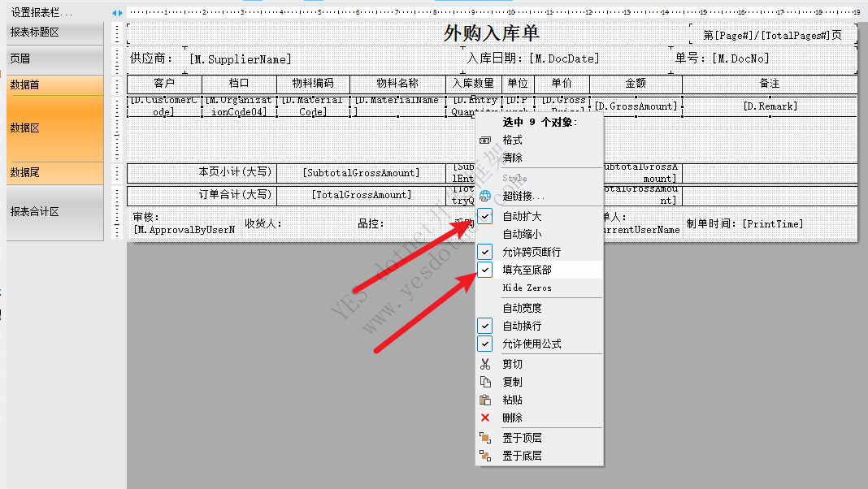Choose 删除 menu text

point(512,418)
